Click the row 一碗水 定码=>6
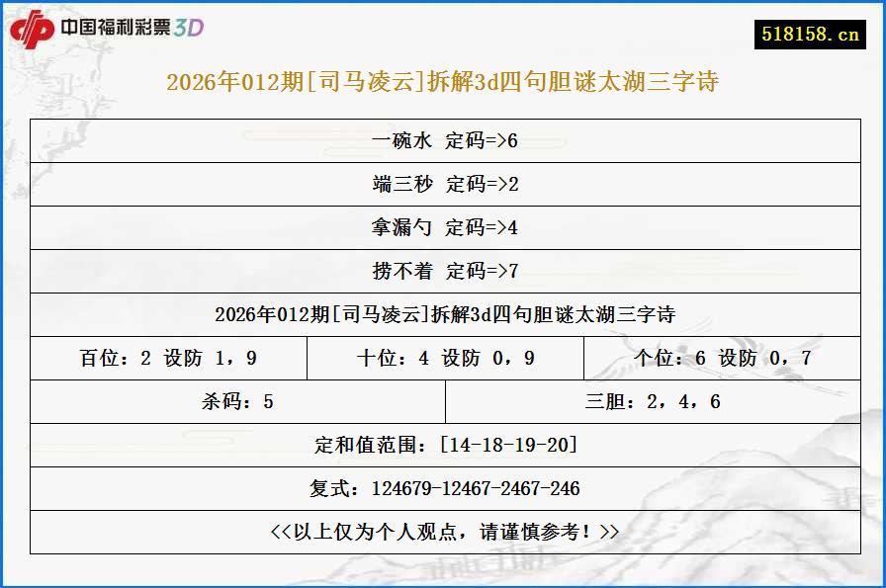Image resolution: width=886 pixels, height=588 pixels. pyautogui.click(x=445, y=140)
